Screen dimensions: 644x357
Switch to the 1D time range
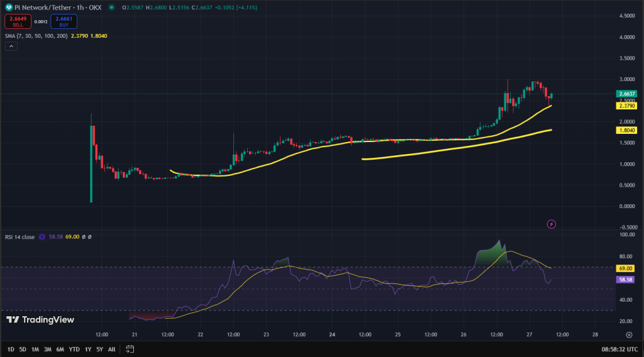11,349
